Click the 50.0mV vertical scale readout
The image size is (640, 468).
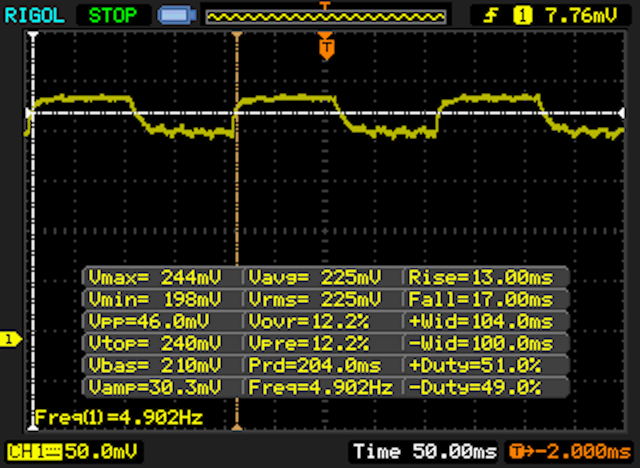101,452
